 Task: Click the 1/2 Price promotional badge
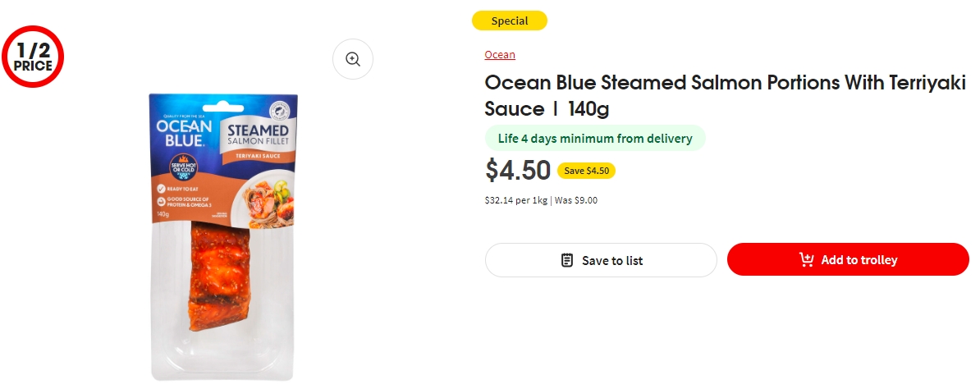coord(33,56)
